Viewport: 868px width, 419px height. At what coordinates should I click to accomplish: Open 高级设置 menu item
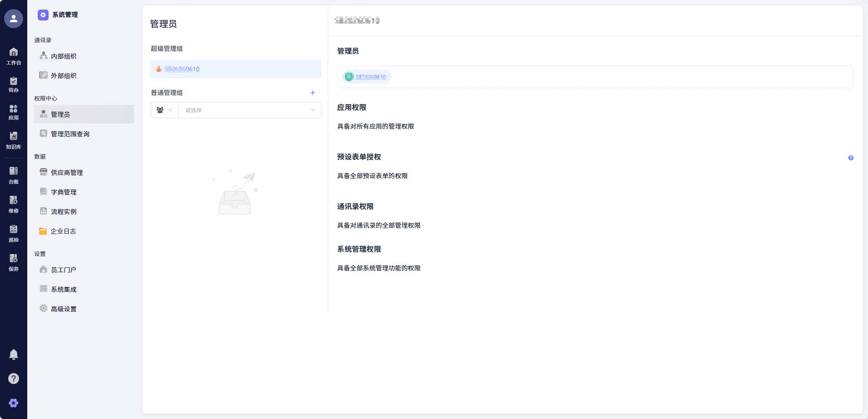tap(84, 309)
